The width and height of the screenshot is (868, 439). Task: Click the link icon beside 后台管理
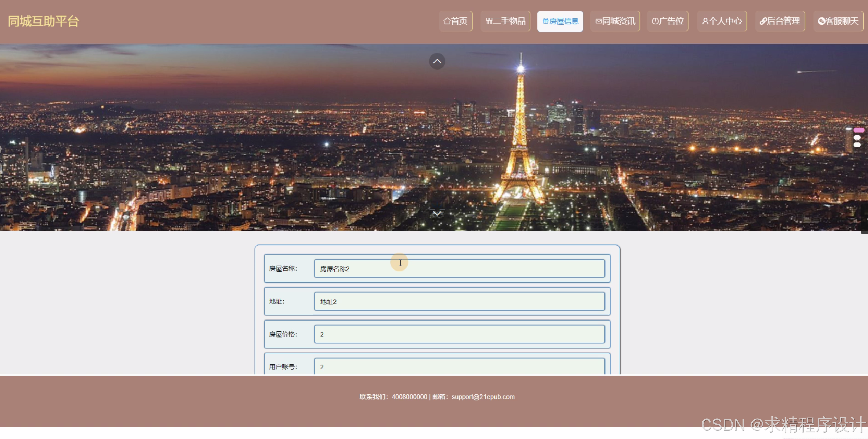point(763,21)
